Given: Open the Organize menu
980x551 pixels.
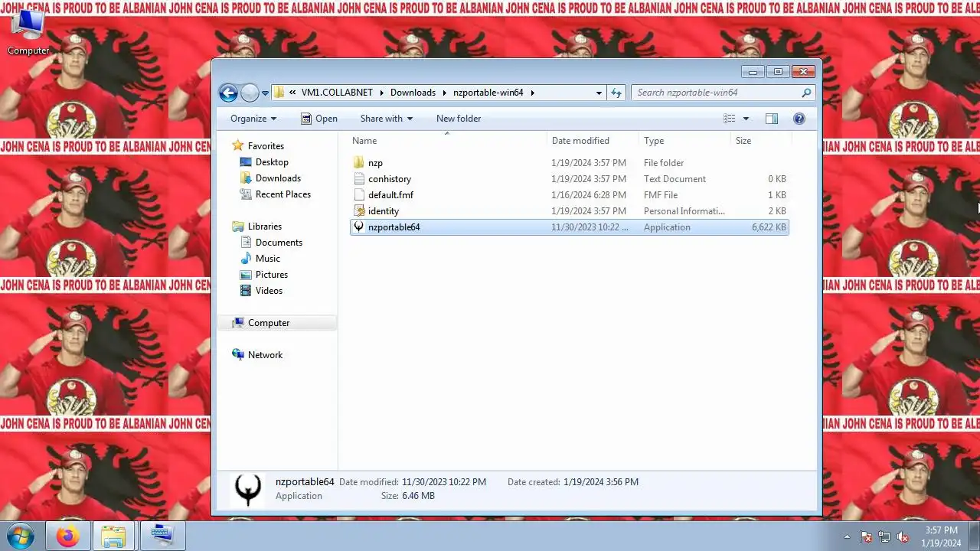Looking at the screenshot, I should 253,119.
